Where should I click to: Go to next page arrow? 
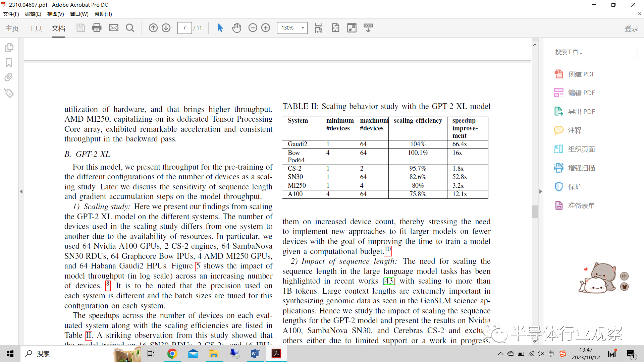(x=166, y=28)
